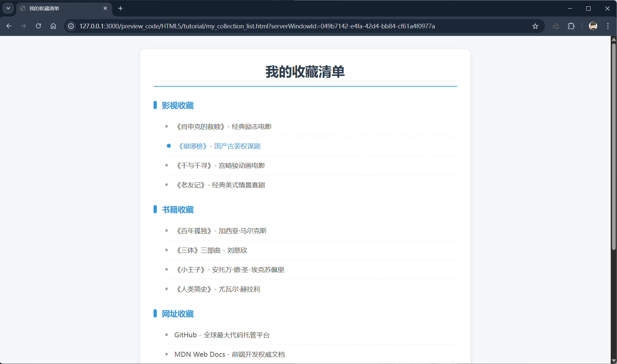Screen dimensions: 617x364
Task: Go to the browser home page
Action: pyautogui.click(x=53, y=26)
